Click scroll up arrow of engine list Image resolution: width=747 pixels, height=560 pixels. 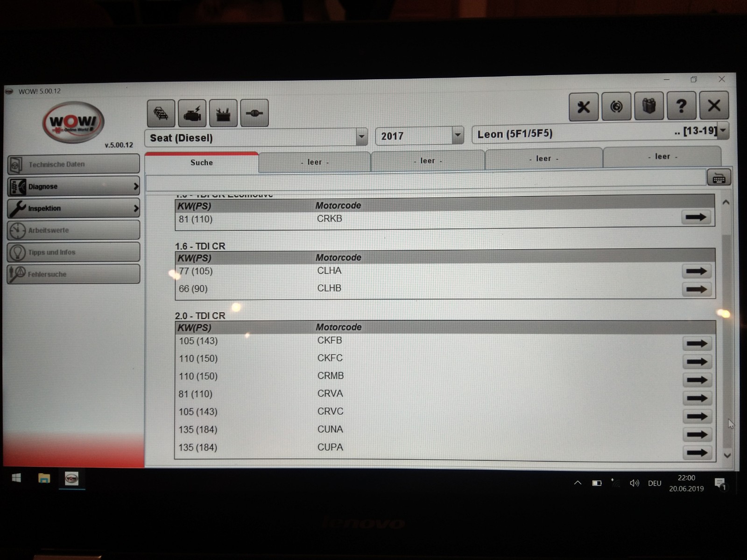pos(726,203)
